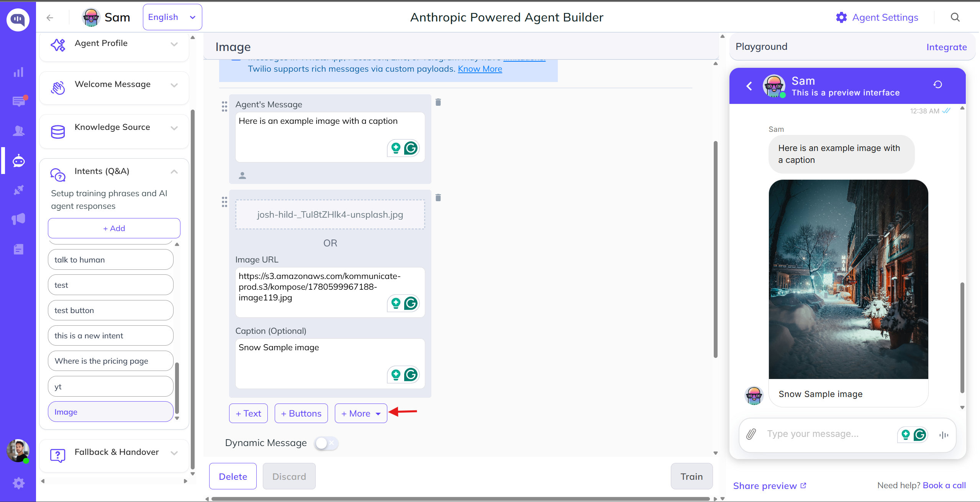Click the Discard button
This screenshot has width=980, height=502.
point(289,476)
